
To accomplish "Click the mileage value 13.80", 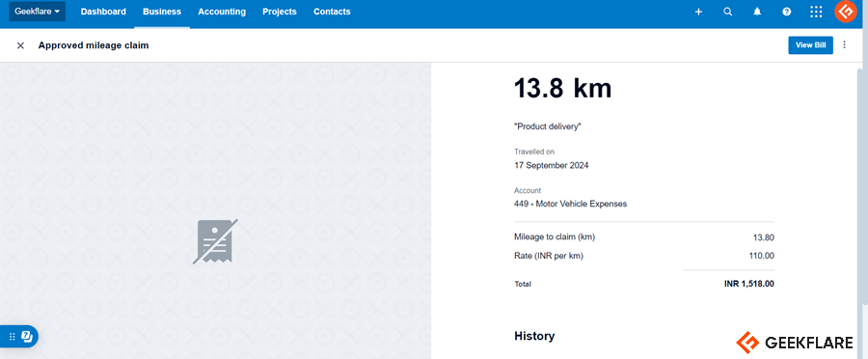I will [764, 237].
